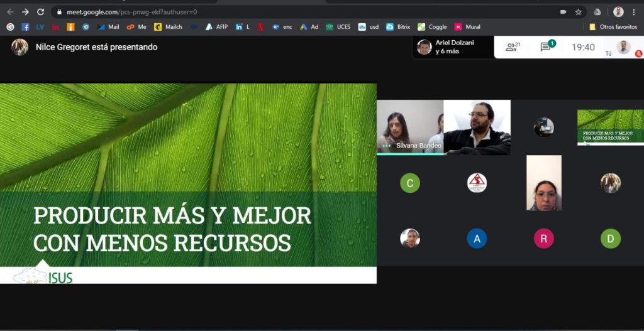Select the small presentation thumbnail tile

610,127
